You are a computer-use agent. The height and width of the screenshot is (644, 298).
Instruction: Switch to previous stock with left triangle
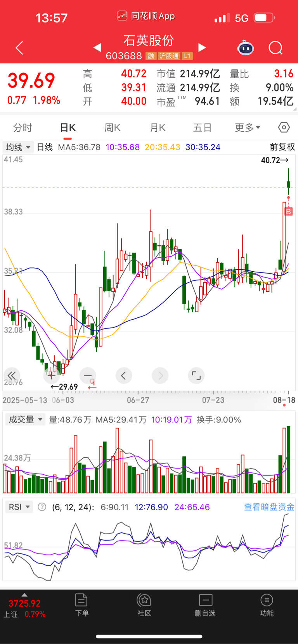tap(97, 47)
